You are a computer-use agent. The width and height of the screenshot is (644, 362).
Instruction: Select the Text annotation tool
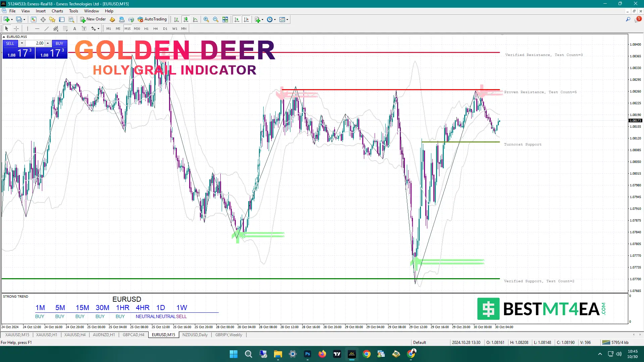74,28
